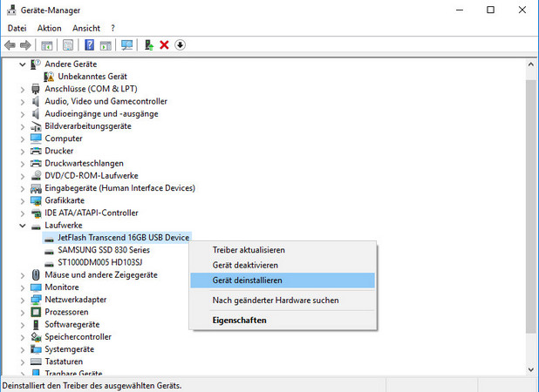This screenshot has width=539, height=392.
Task: Click the Geräte-Manager title bar icon
Action: click(11, 10)
